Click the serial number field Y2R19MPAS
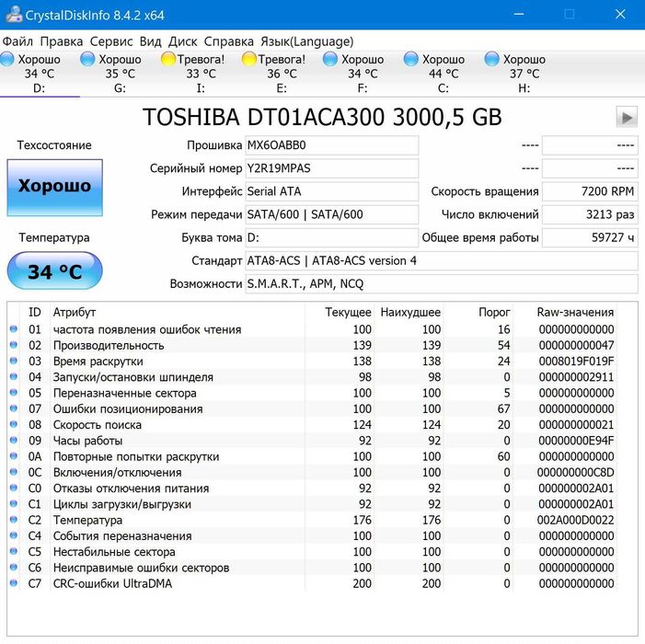This screenshot has width=645, height=644. [x=331, y=168]
